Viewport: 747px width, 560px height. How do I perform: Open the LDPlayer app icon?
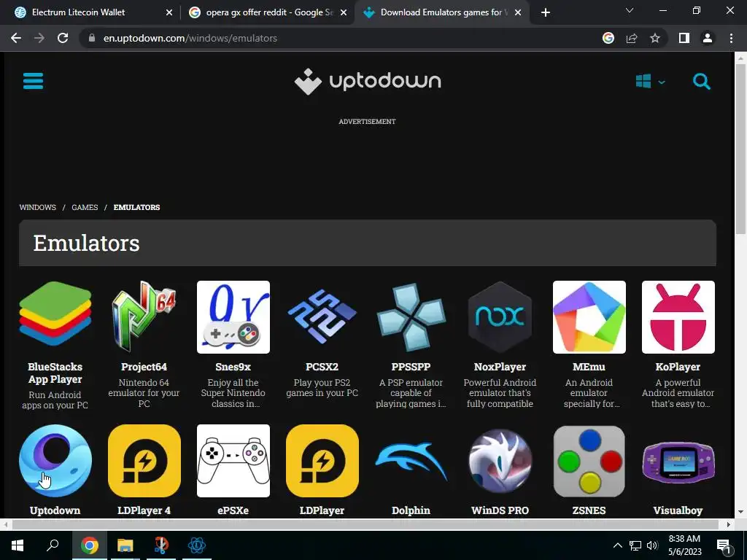pos(322,461)
